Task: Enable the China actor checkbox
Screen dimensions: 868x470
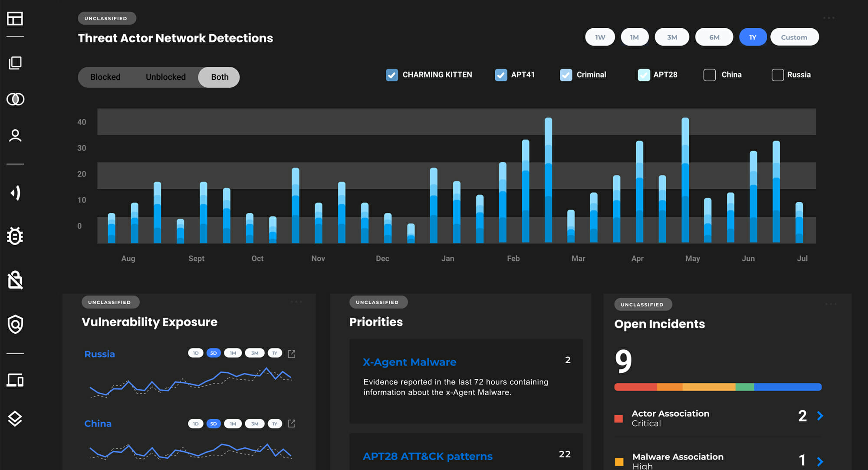Action: [x=710, y=75]
